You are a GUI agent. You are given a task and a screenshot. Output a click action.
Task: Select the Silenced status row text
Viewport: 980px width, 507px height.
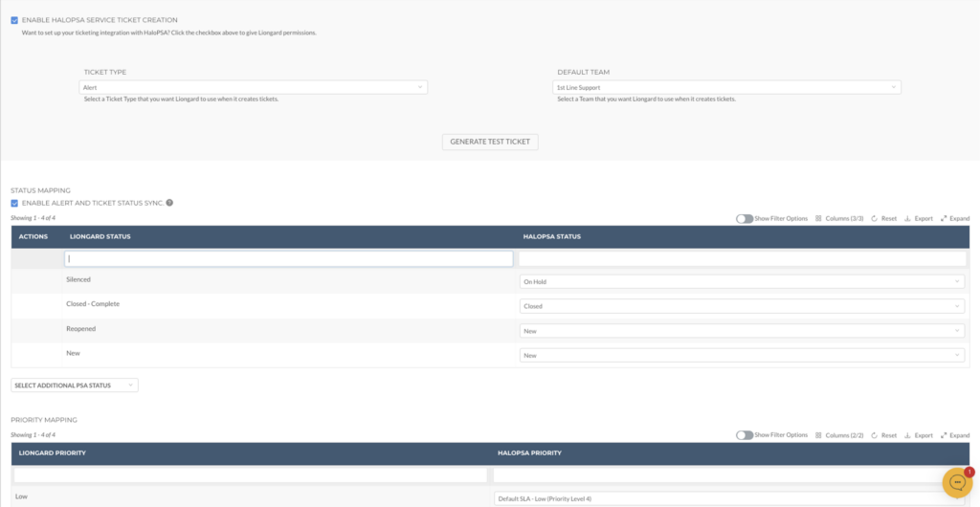tap(78, 279)
